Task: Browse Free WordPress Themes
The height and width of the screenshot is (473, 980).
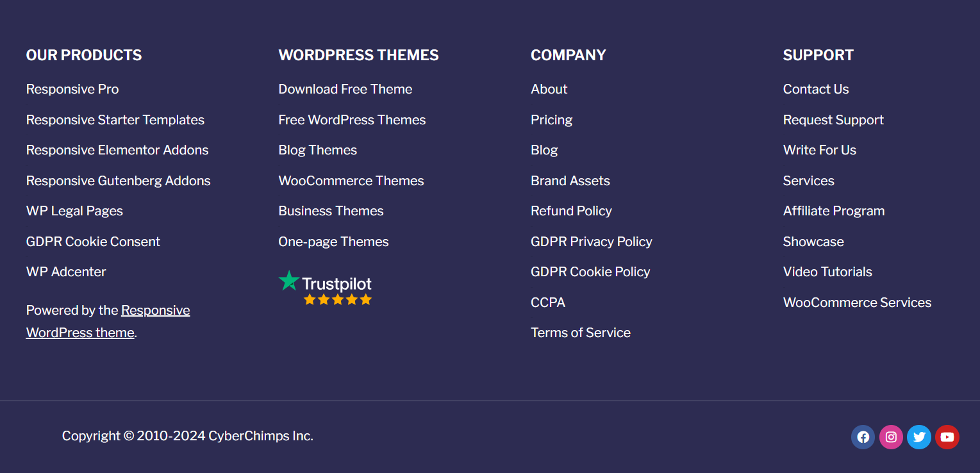Action: click(x=352, y=120)
